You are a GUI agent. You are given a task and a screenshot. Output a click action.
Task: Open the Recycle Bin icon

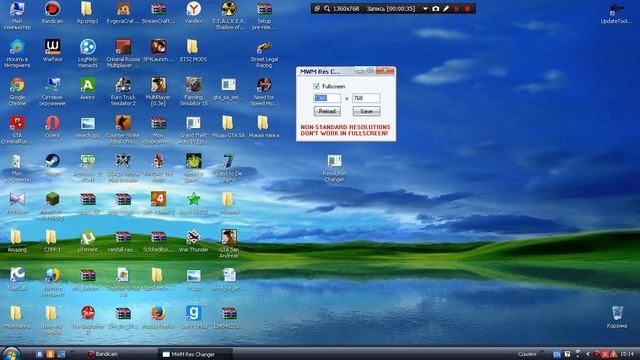[x=617, y=318]
